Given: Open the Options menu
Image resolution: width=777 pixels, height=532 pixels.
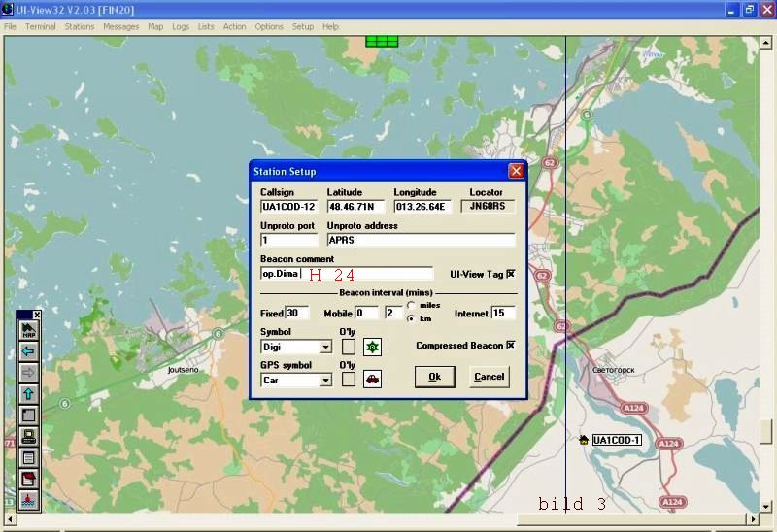Looking at the screenshot, I should pos(269,27).
